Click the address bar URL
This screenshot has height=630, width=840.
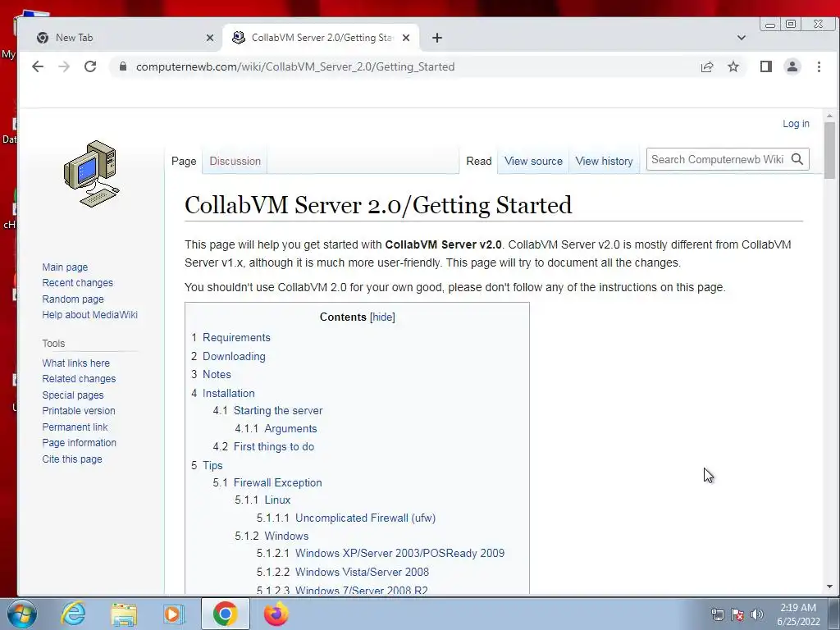295,66
